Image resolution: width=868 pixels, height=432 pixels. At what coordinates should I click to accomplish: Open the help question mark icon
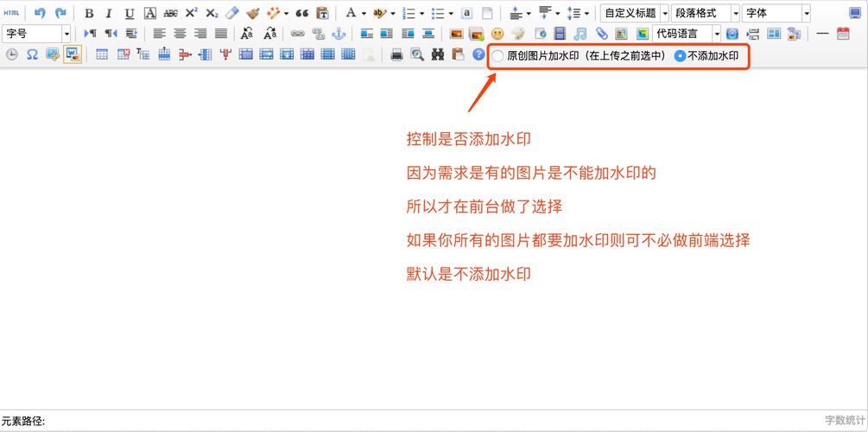click(x=478, y=54)
